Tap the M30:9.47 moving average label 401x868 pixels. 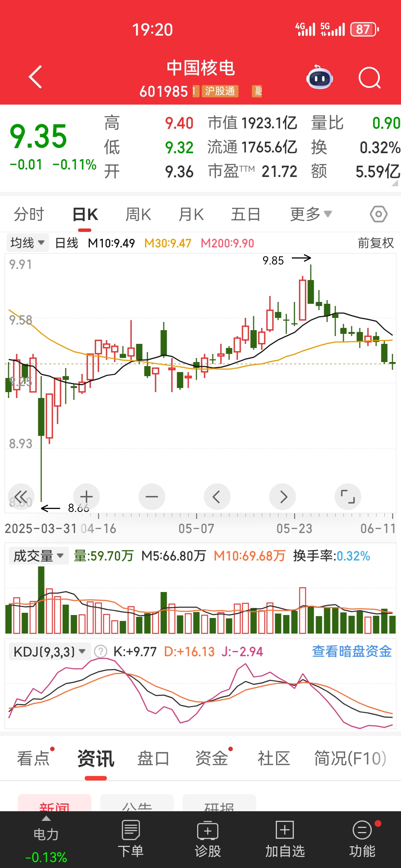click(168, 243)
